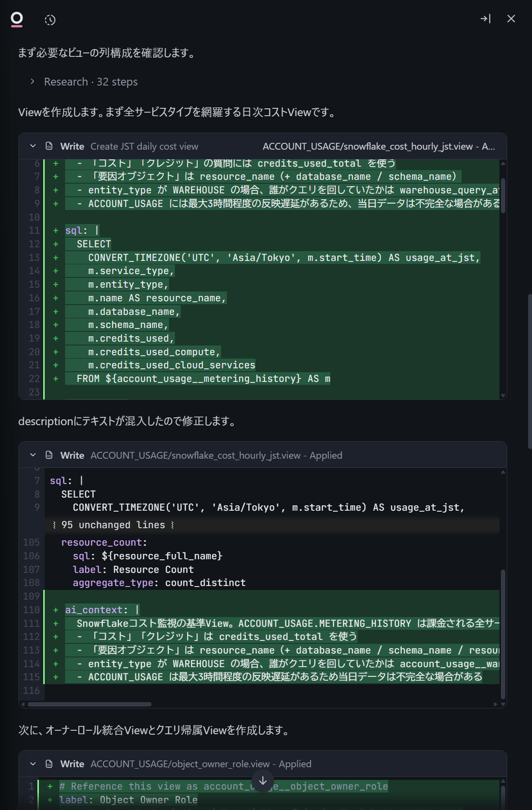Click scroll-up arrow of second code block
This screenshot has height=810, width=532.
pyautogui.click(x=503, y=472)
